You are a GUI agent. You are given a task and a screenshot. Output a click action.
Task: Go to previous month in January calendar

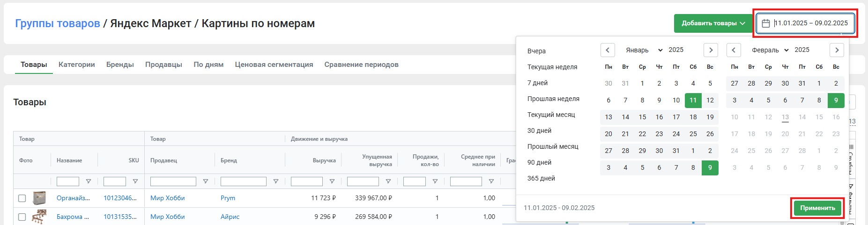click(x=608, y=50)
